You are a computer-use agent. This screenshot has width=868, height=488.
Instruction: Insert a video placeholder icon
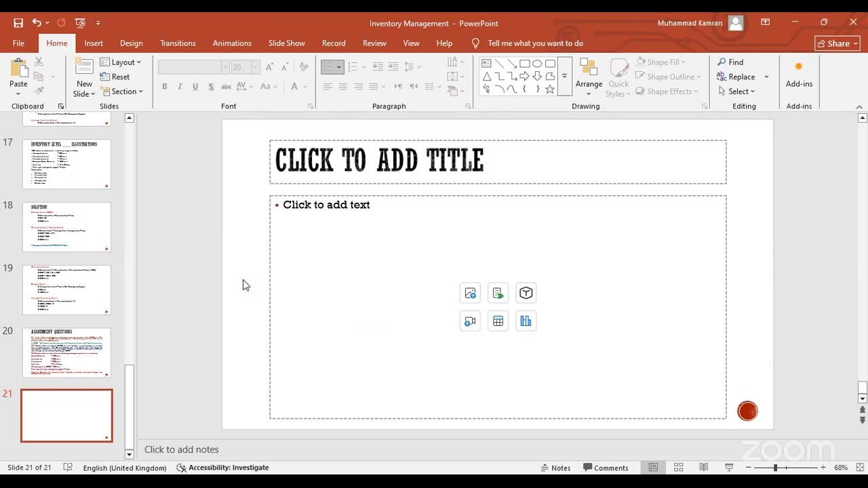click(x=470, y=321)
